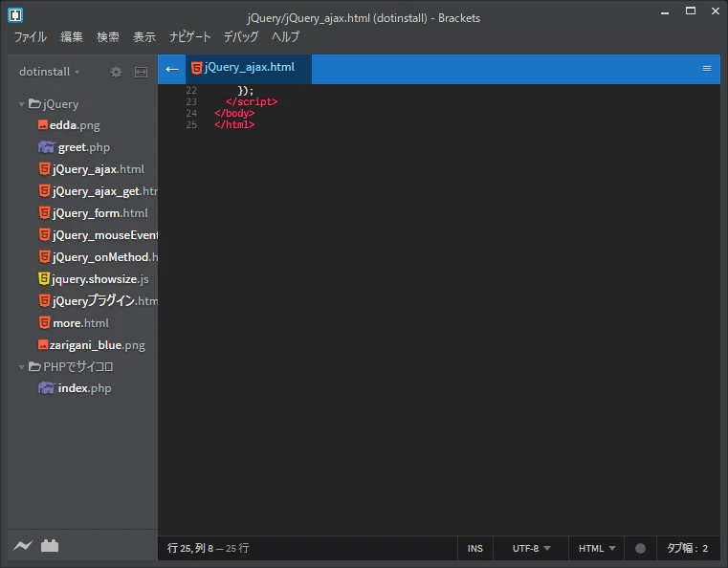Click the Brackets app logo icon
Viewport: 728px width, 568px height.
tap(15, 15)
